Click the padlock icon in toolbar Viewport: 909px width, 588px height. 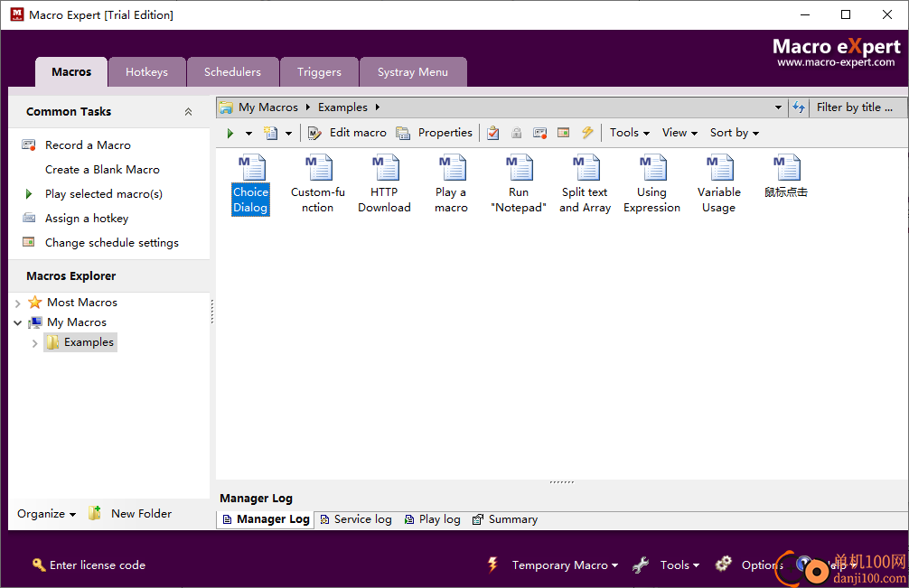(517, 133)
